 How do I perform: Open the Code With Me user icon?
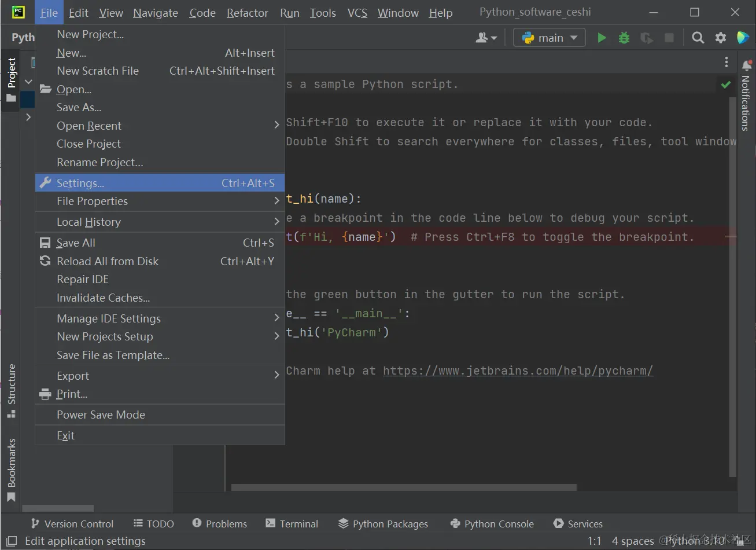(486, 38)
